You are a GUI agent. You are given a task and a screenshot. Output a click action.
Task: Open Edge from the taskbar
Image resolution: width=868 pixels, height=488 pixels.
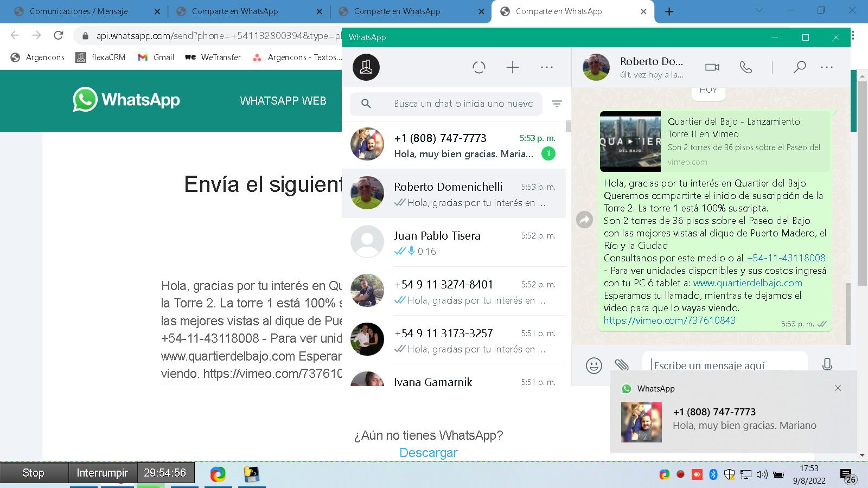click(218, 474)
